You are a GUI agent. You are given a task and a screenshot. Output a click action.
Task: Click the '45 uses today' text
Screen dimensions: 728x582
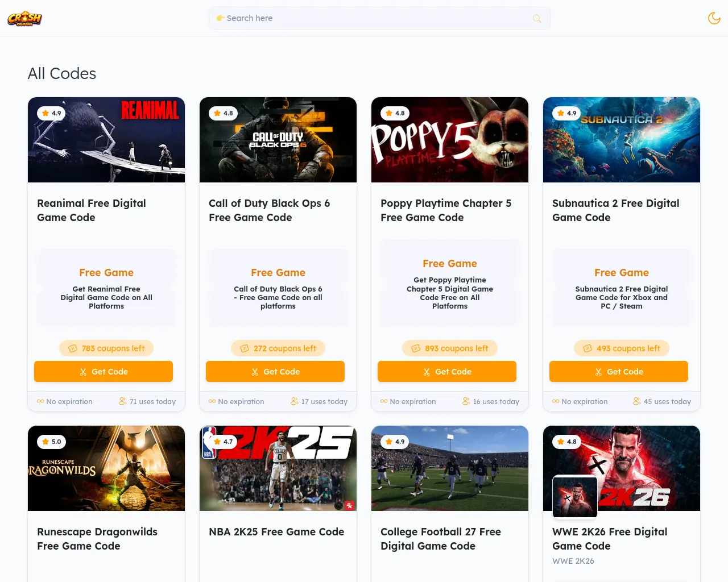click(x=667, y=401)
